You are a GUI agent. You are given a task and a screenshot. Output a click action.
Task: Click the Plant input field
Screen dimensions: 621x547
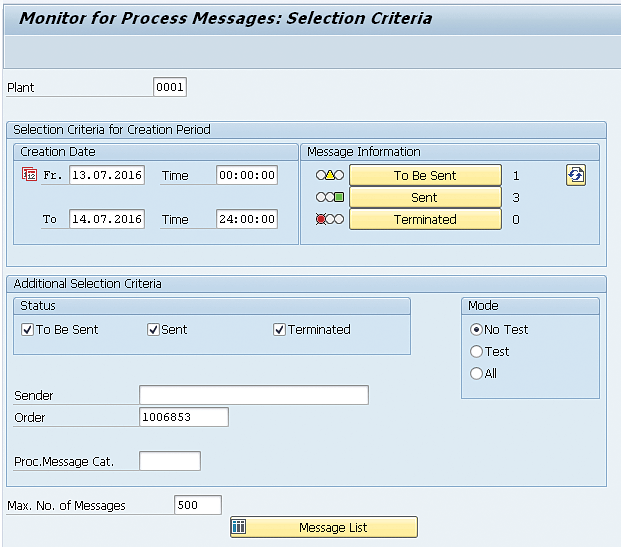tap(170, 87)
